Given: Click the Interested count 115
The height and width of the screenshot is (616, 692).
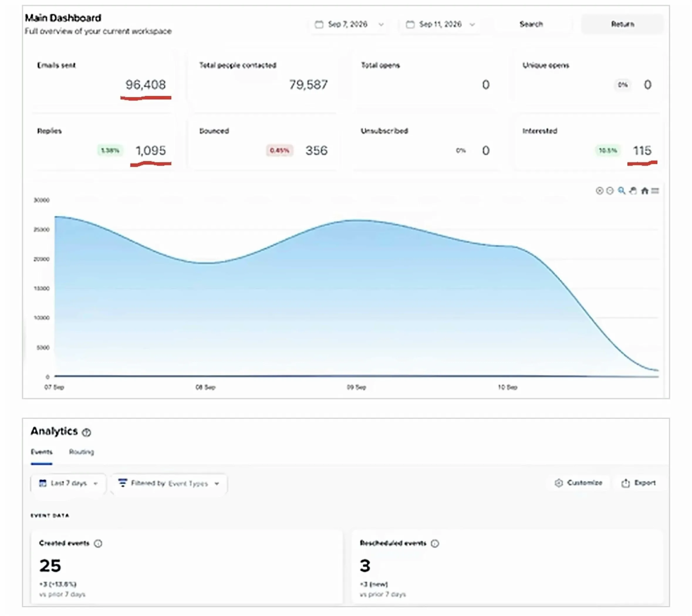Looking at the screenshot, I should [x=642, y=150].
